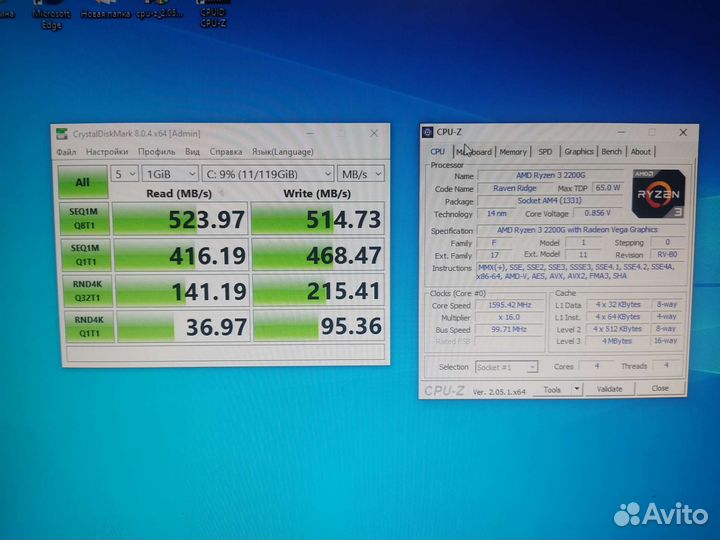720x540 pixels.
Task: Open the Настройки menu
Action: (107, 152)
